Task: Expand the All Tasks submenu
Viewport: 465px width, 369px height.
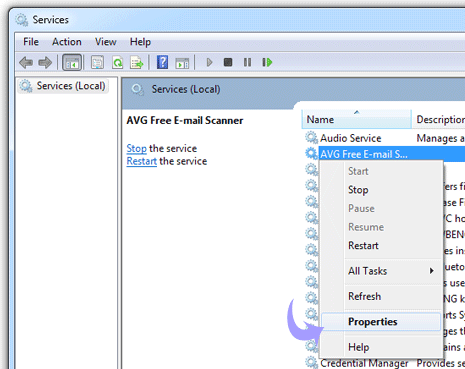Action: point(380,271)
